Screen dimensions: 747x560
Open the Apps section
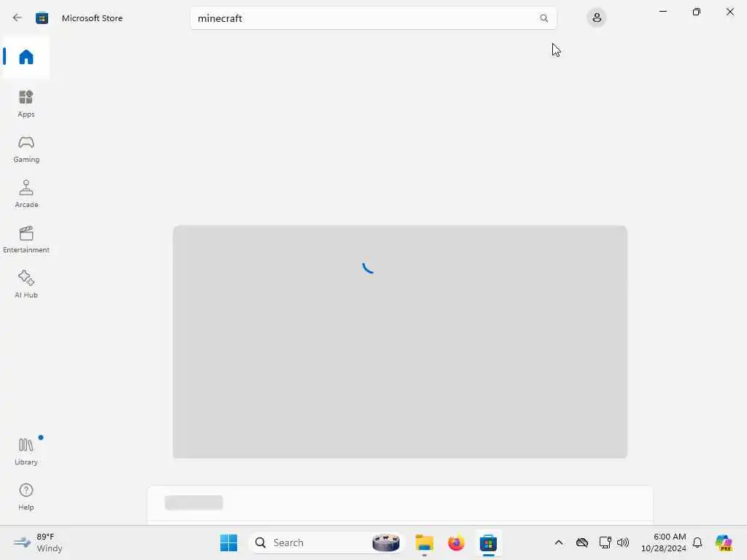26,104
